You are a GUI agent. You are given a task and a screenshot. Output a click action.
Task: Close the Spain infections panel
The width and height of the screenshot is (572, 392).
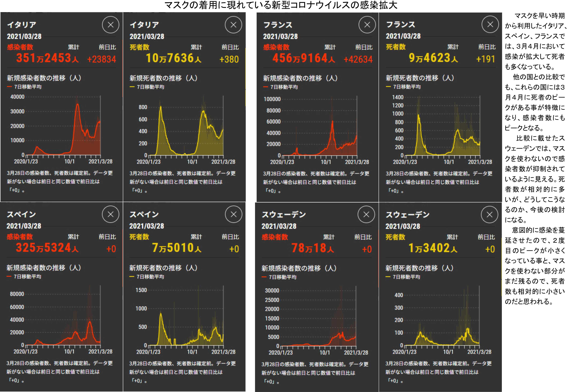coord(110,214)
